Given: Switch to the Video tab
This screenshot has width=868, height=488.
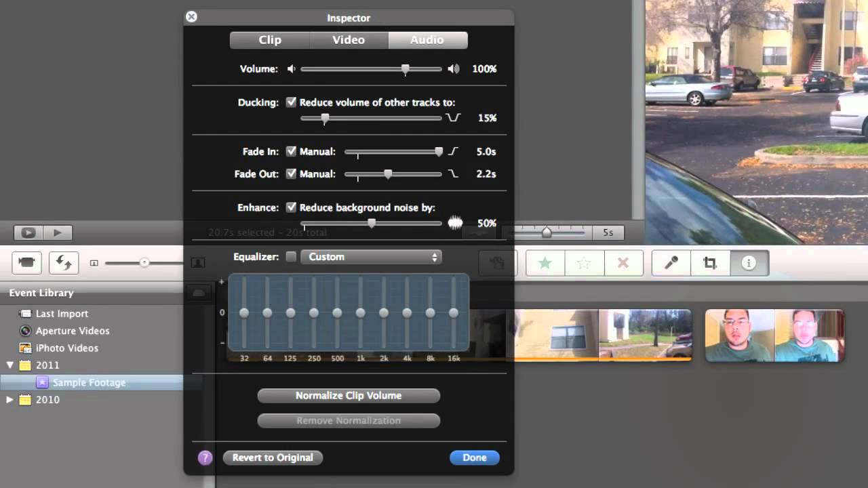Looking at the screenshot, I should click(x=349, y=40).
